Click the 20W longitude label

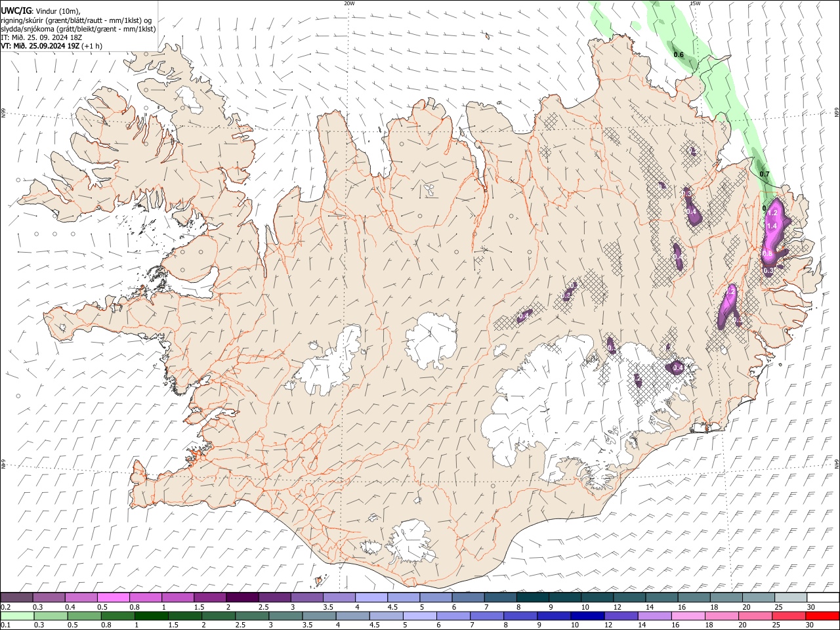[349, 3]
